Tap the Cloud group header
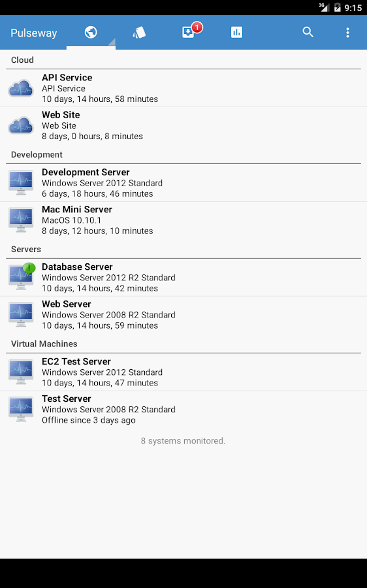 click(x=22, y=60)
